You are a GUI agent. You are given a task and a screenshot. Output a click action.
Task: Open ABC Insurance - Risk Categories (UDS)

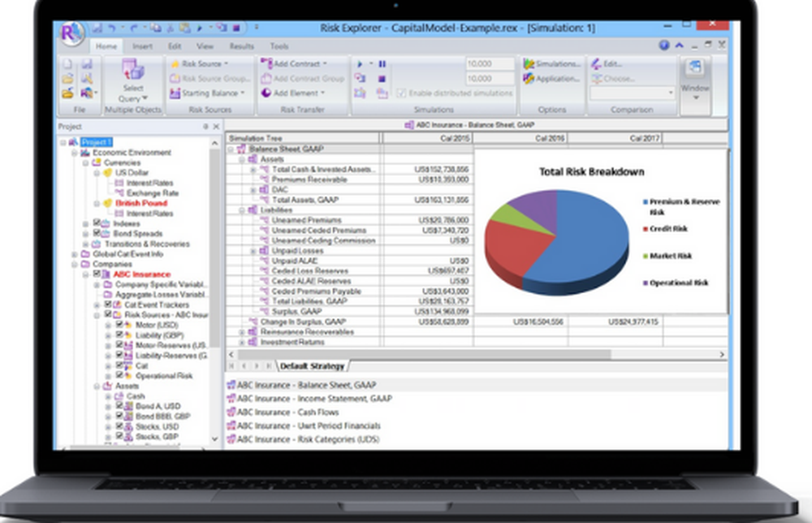click(x=308, y=439)
